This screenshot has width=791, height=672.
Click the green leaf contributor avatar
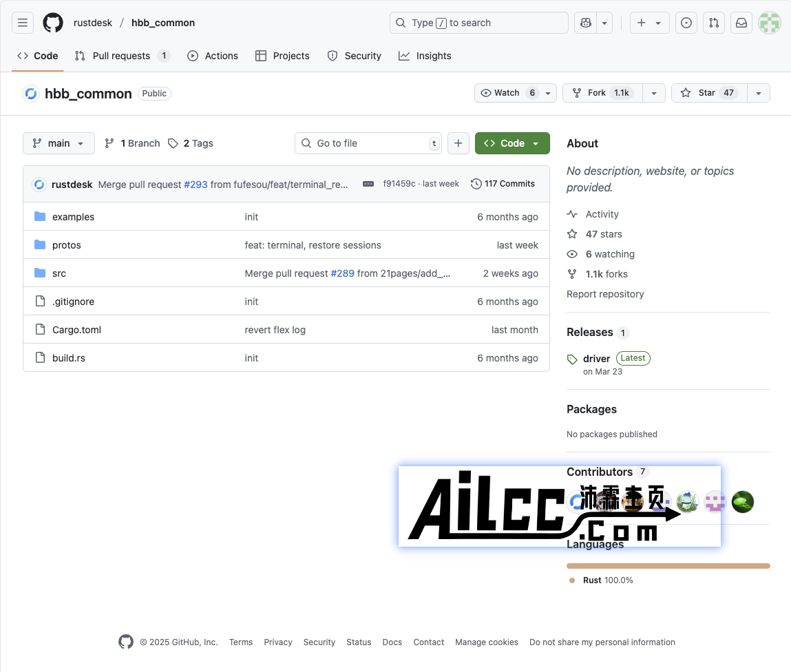pyautogui.click(x=743, y=502)
